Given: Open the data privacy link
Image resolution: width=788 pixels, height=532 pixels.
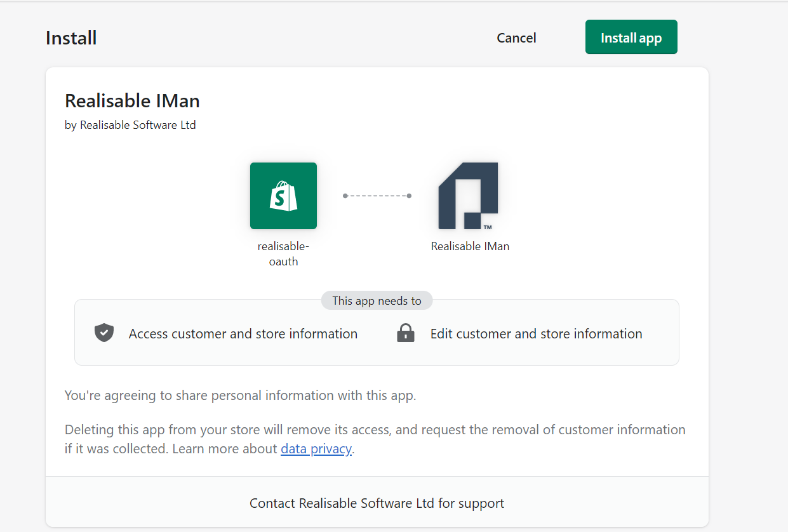Looking at the screenshot, I should 316,449.
